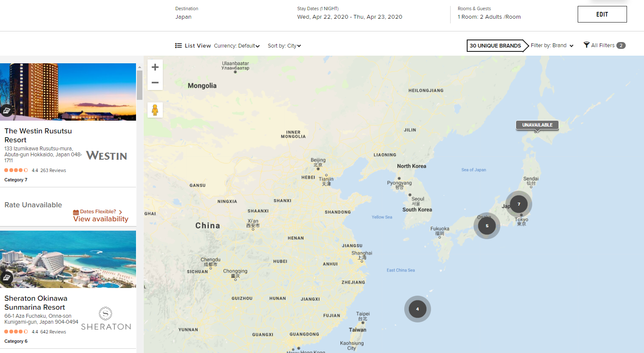
Task: Click the 30 Unique Brands tag
Action: 495,45
